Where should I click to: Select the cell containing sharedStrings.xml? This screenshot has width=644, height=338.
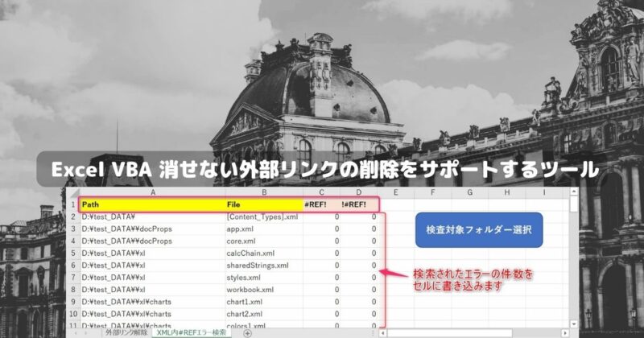click(x=263, y=265)
